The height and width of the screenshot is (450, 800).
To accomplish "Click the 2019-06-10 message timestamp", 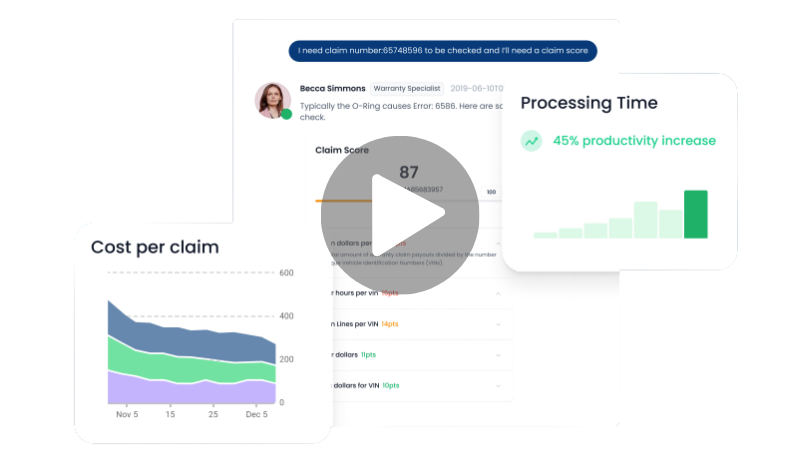I will (x=476, y=89).
